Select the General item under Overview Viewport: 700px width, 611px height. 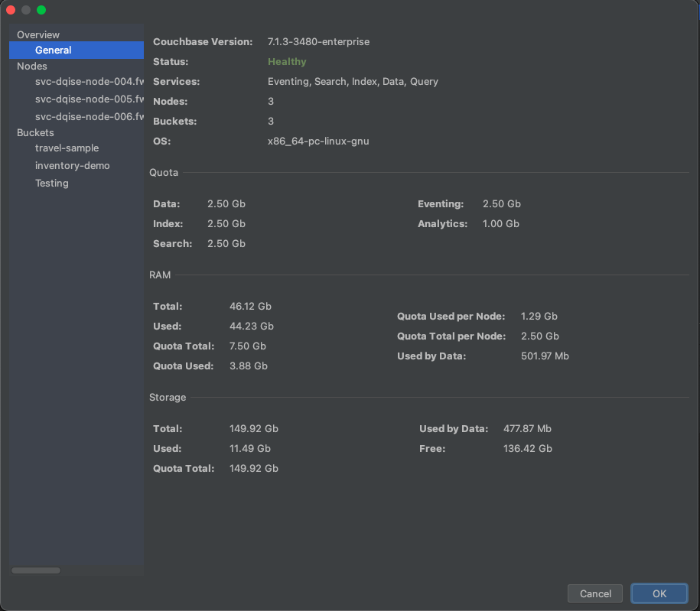click(77, 50)
